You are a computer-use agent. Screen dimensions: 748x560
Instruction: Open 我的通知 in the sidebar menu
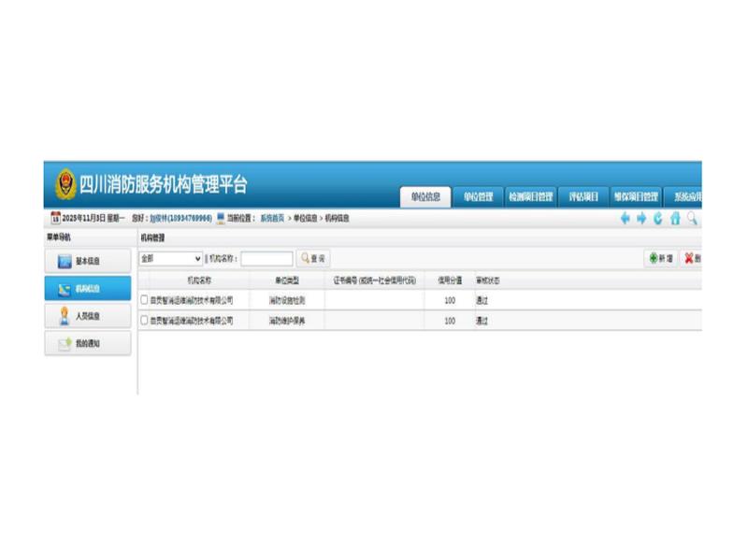88,343
